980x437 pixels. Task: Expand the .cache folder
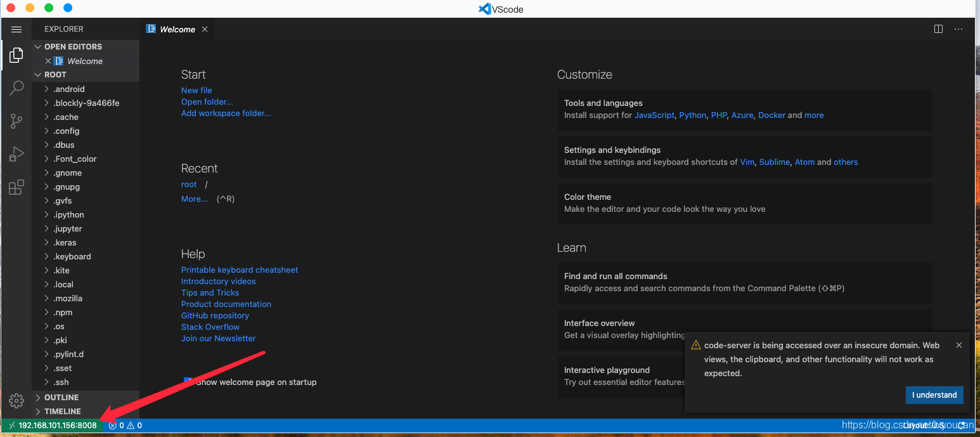point(86,117)
